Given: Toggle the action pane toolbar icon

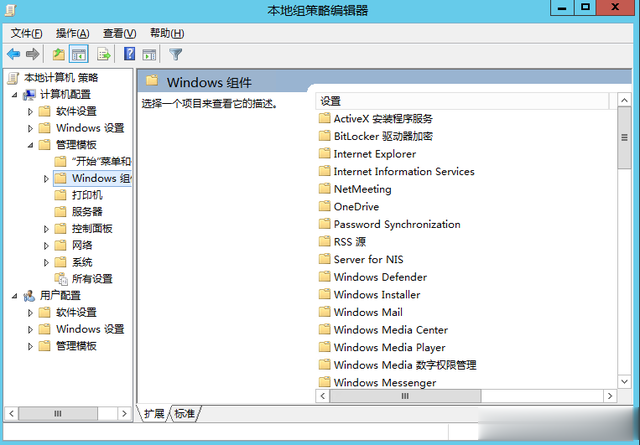Looking at the screenshot, I should click(x=149, y=54).
